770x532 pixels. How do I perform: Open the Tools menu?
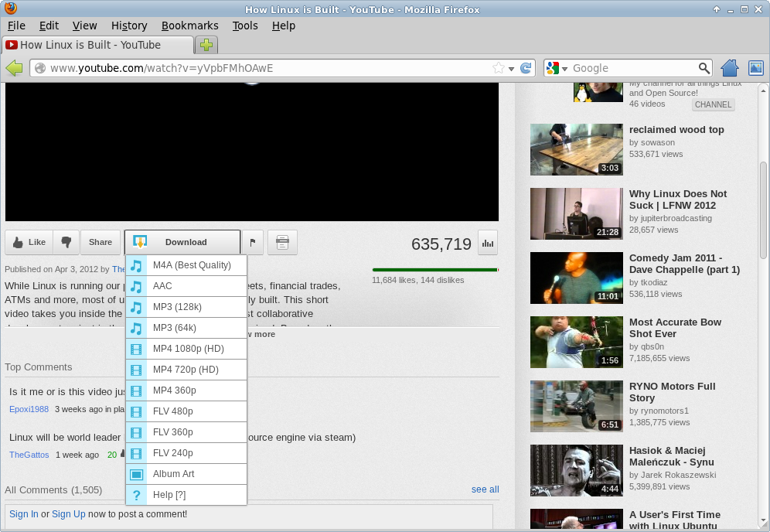(x=245, y=26)
